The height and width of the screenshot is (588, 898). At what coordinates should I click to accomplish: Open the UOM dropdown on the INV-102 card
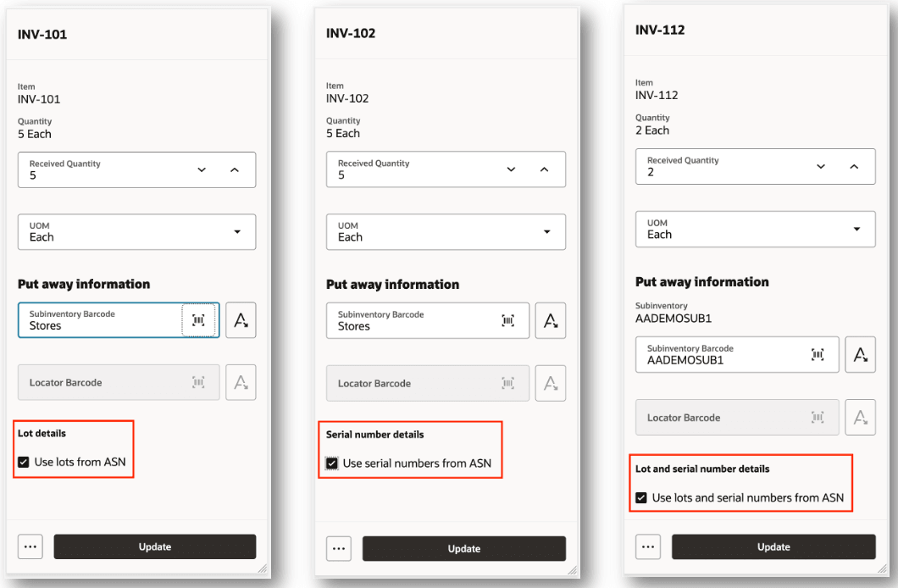(x=546, y=231)
